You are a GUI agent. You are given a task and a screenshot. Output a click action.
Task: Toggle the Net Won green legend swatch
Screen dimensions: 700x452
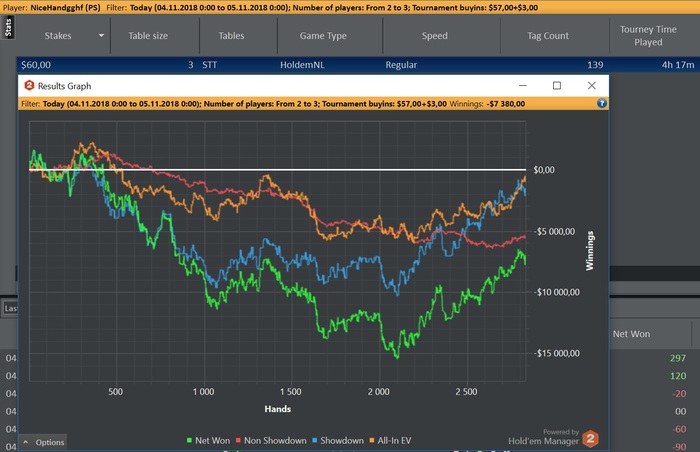pyautogui.click(x=189, y=440)
